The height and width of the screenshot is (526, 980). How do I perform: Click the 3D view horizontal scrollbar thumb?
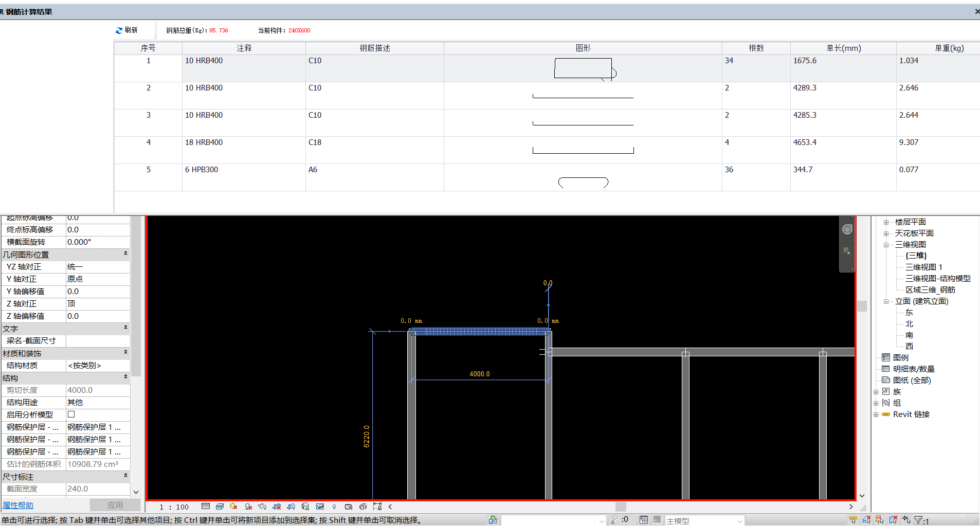pos(621,506)
